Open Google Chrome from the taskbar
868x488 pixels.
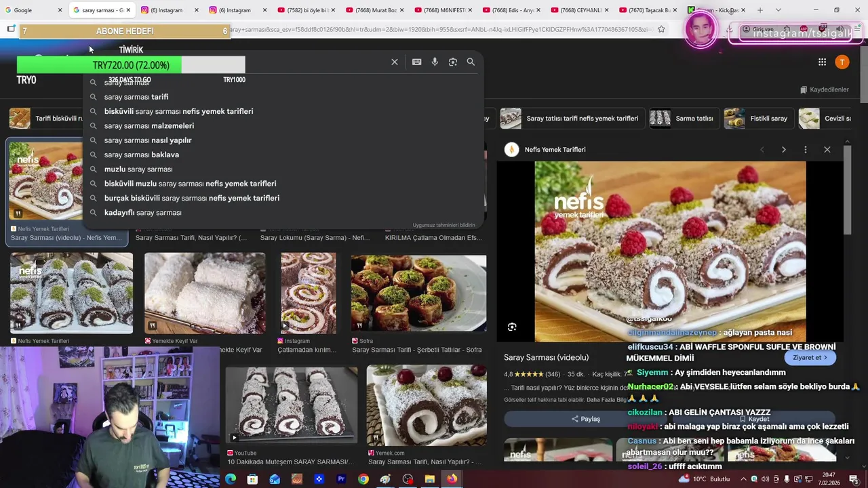[x=363, y=479]
